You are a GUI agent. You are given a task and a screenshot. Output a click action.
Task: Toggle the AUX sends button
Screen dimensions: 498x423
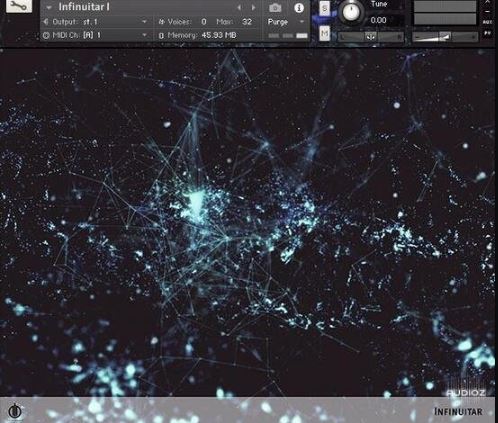[x=488, y=22]
